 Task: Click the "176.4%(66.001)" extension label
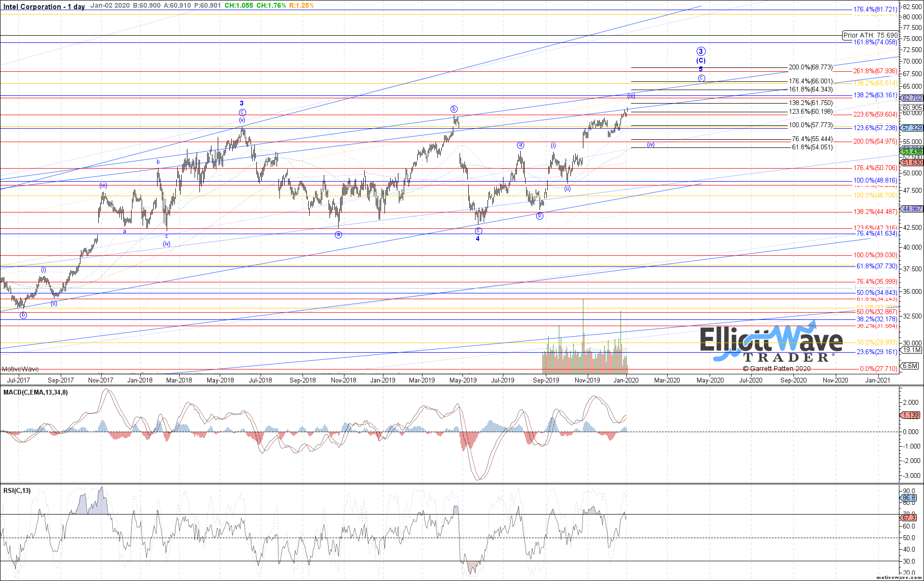810,81
